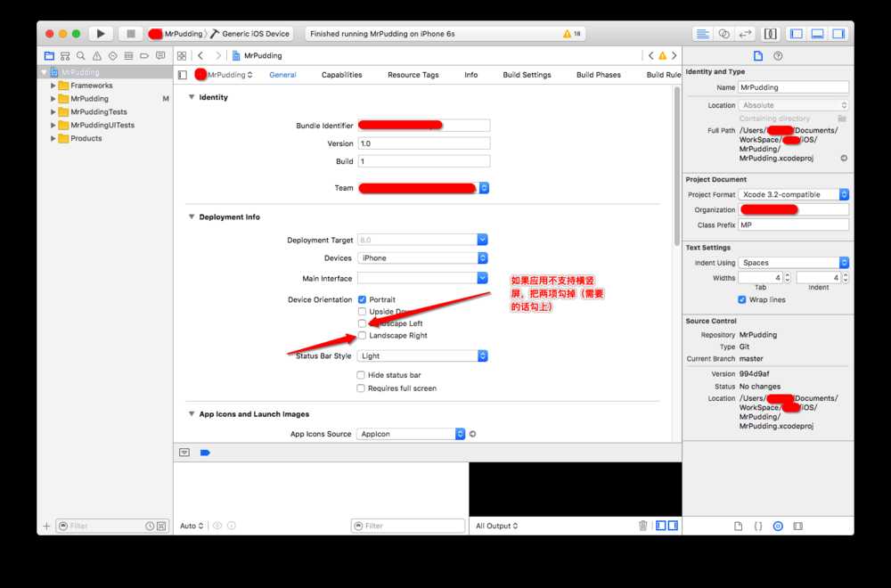Check the Landscape Right checkbox

pos(362,335)
